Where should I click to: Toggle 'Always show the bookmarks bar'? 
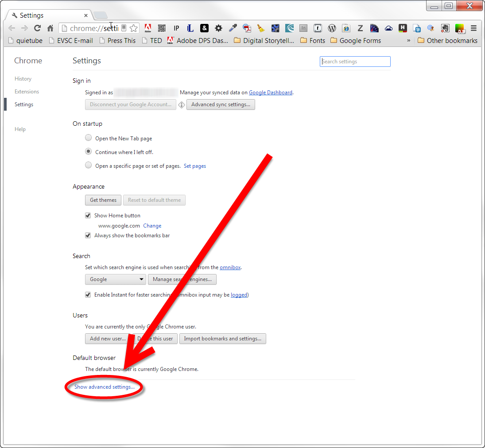pos(88,236)
